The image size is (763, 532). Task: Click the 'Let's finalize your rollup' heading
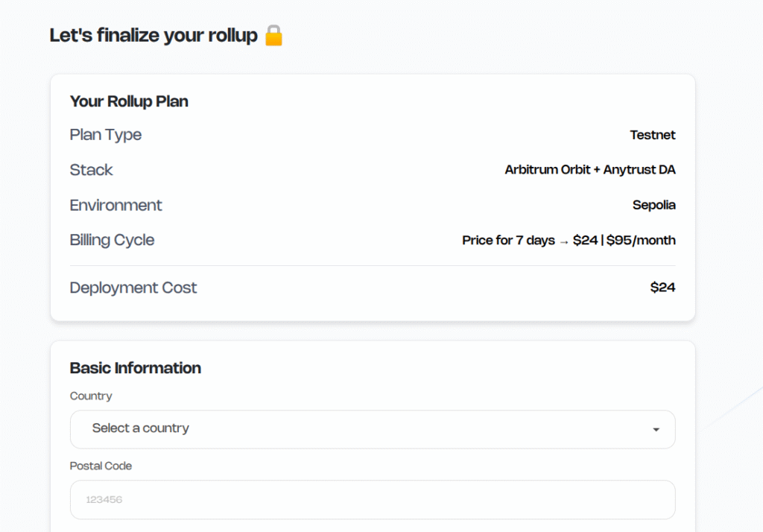[153, 36]
